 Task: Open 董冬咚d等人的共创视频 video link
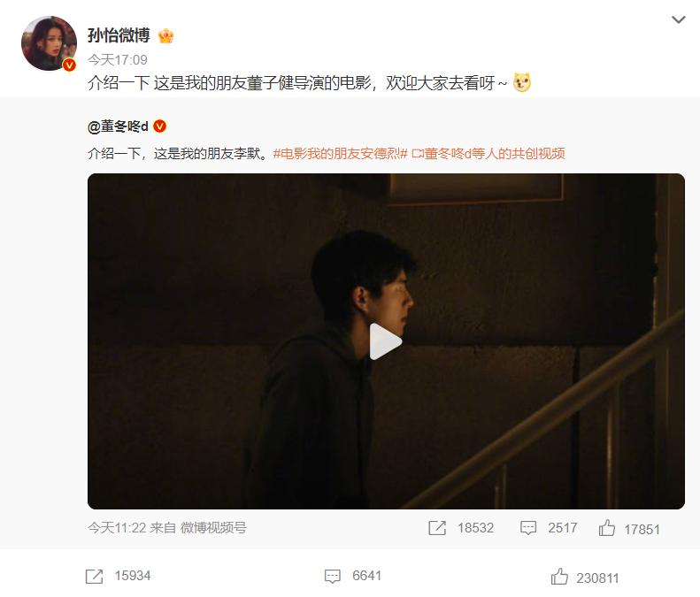coord(488,154)
